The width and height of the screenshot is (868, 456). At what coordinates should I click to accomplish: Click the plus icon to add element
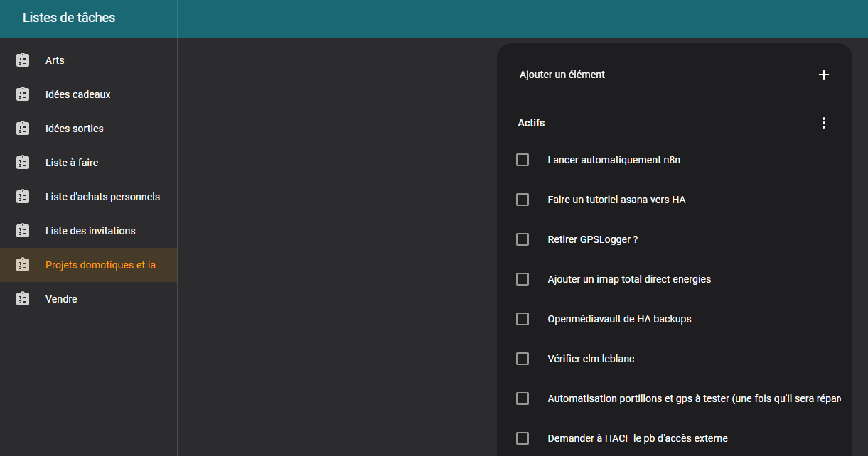tap(824, 75)
